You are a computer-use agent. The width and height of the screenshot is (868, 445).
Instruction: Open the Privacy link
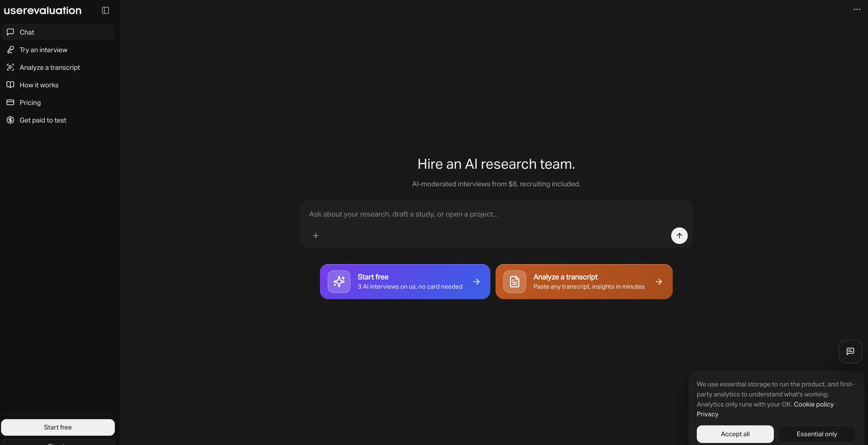(707, 414)
